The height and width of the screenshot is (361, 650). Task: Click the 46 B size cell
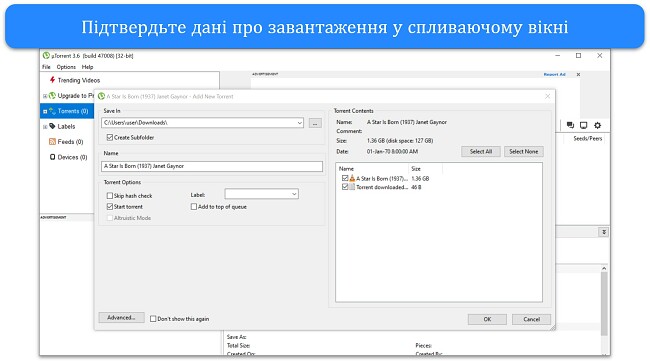pos(416,187)
